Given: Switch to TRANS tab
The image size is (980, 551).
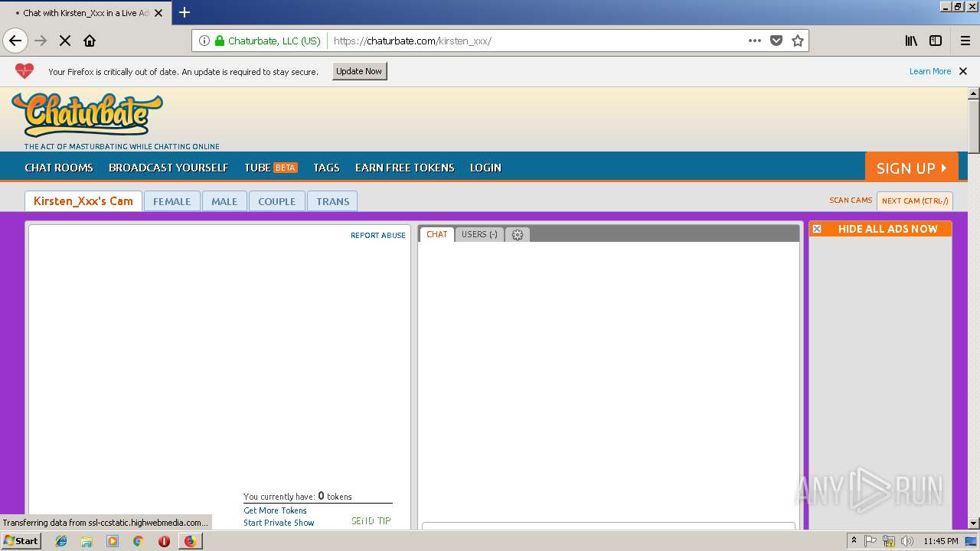Looking at the screenshot, I should [332, 201].
